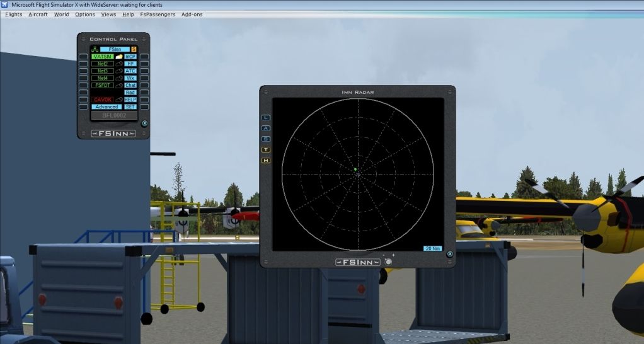The height and width of the screenshot is (344, 644).
Task: Click the SET settings button
Action: pyautogui.click(x=130, y=106)
